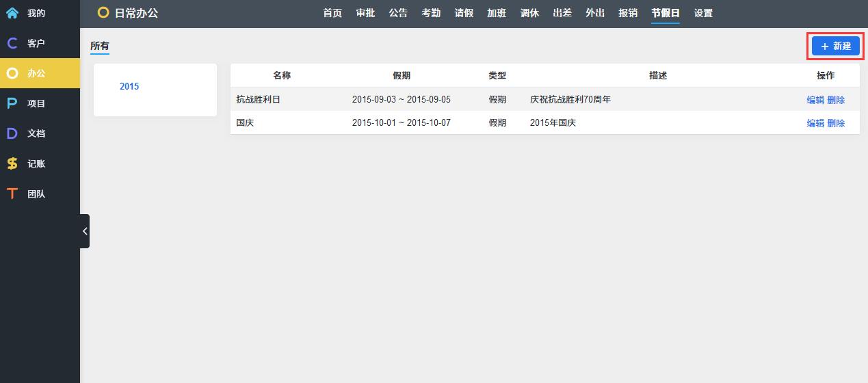Screen dimensions: 868x383
Task: Delete the 抗战胜利日 holiday
Action: pos(836,100)
